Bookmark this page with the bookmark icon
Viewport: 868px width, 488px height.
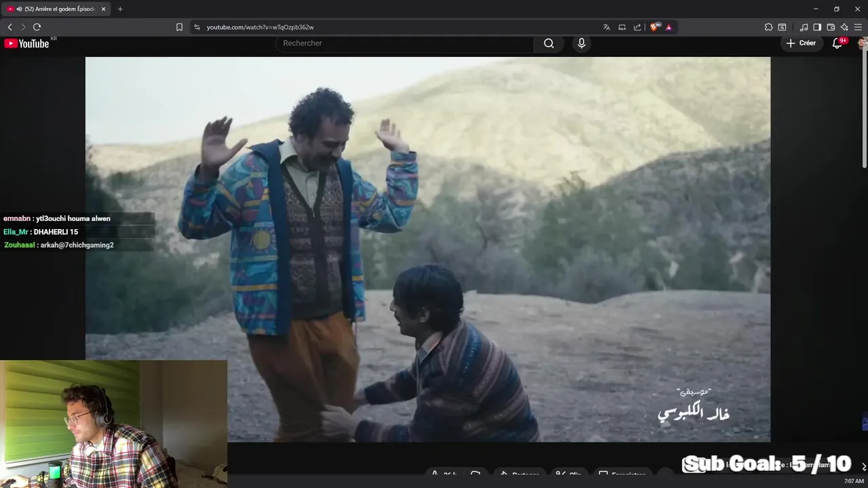click(x=179, y=27)
